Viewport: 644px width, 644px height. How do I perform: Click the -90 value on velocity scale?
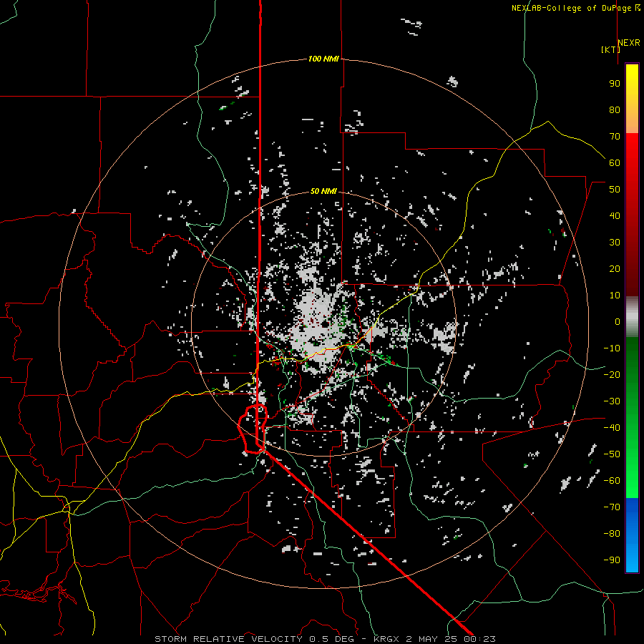[x=612, y=560]
